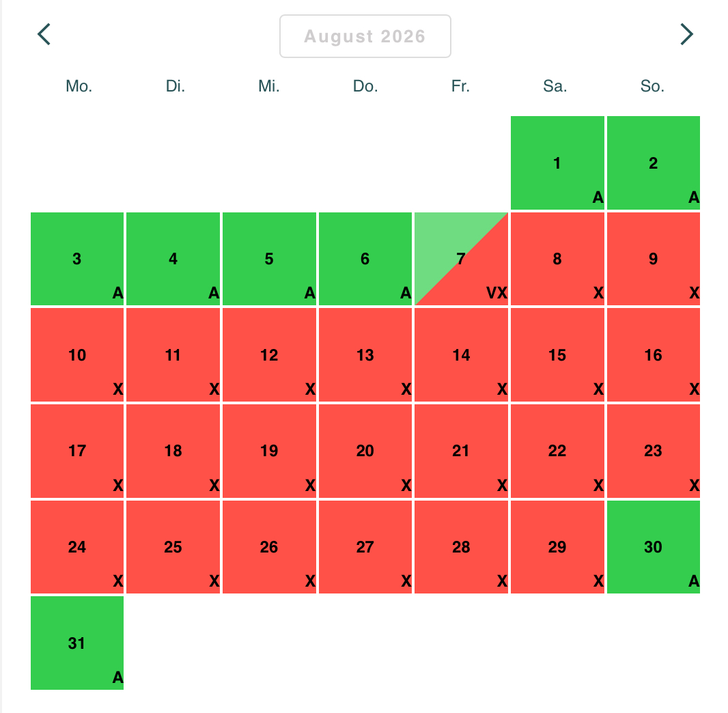This screenshot has width=728, height=713.
Task: Open the August 2026 month picker
Action: (365, 36)
